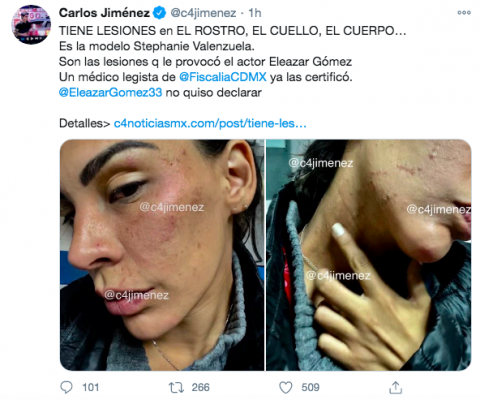The height and width of the screenshot is (400, 480).
Task: Click the blue verified badge
Action: point(159,13)
